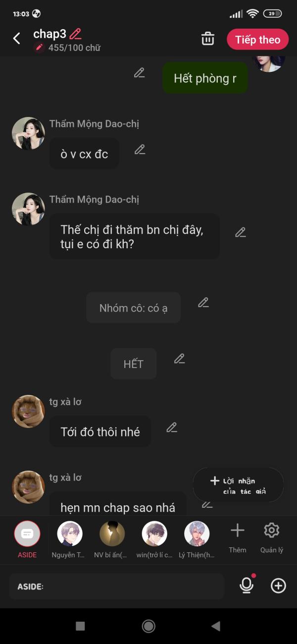Edit the "Nhóm cô: có ạ" aside
The width and height of the screenshot is (297, 644).
tap(203, 303)
